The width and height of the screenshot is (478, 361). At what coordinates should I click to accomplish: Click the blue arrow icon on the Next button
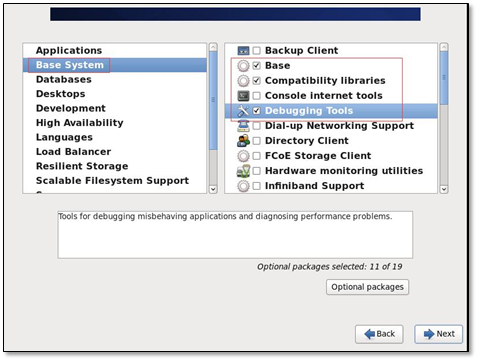click(x=429, y=334)
